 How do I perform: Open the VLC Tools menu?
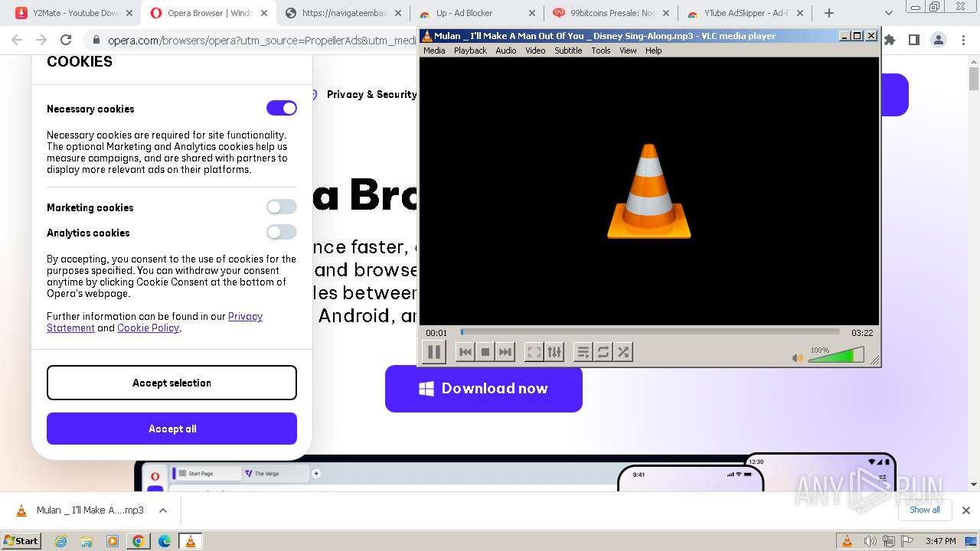pos(601,51)
